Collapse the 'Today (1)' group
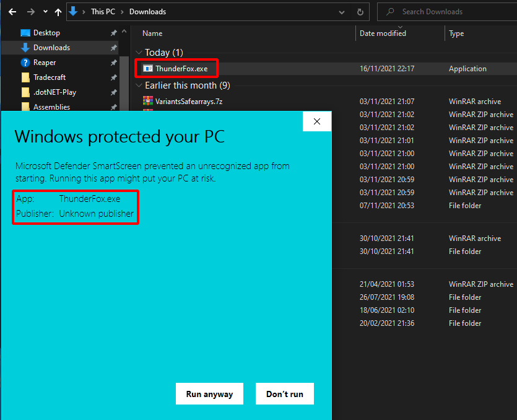Image resolution: width=517 pixels, height=420 pixels. pyautogui.click(x=139, y=53)
